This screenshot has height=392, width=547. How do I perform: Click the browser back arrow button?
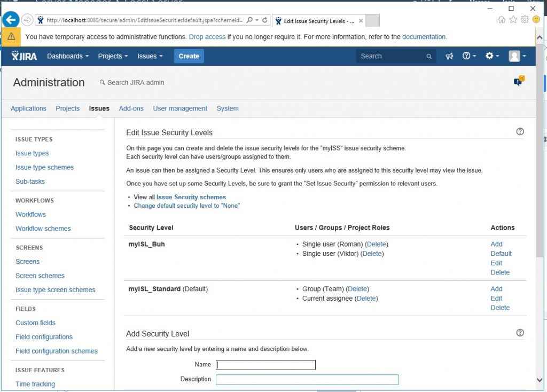[11, 20]
